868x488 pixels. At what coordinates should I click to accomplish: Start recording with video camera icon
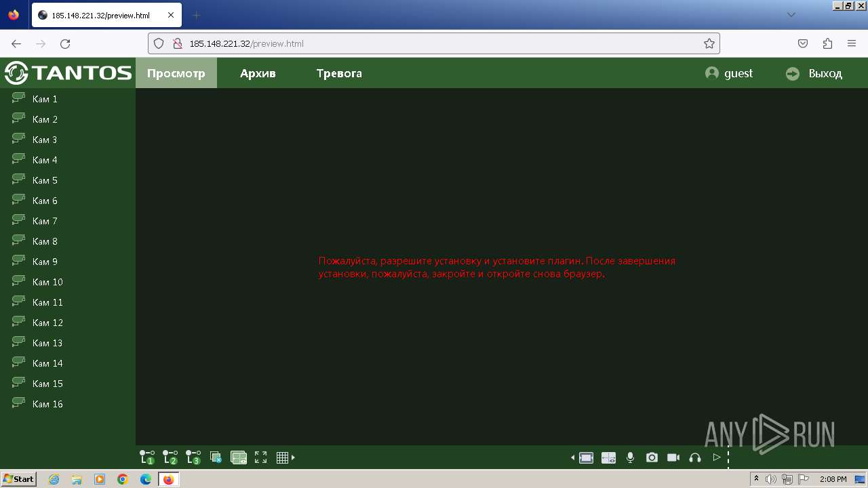[673, 457]
